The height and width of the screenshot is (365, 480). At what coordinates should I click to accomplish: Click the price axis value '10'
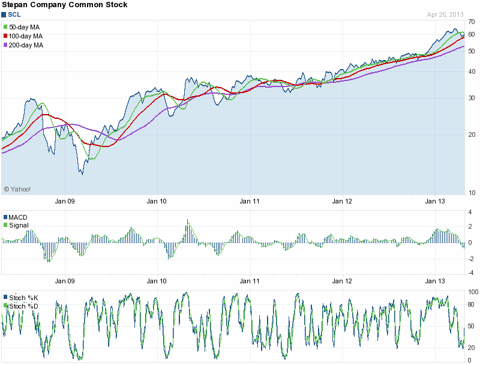pyautogui.click(x=471, y=193)
